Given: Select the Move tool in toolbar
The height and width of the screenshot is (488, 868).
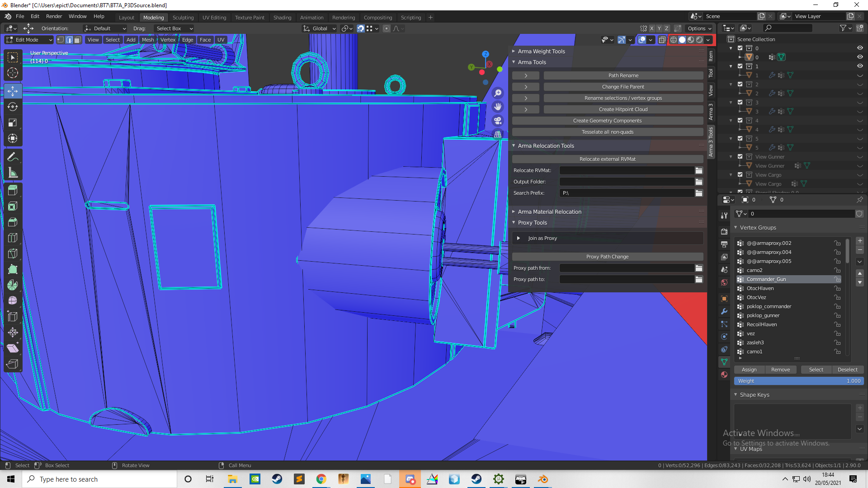Looking at the screenshot, I should (13, 91).
